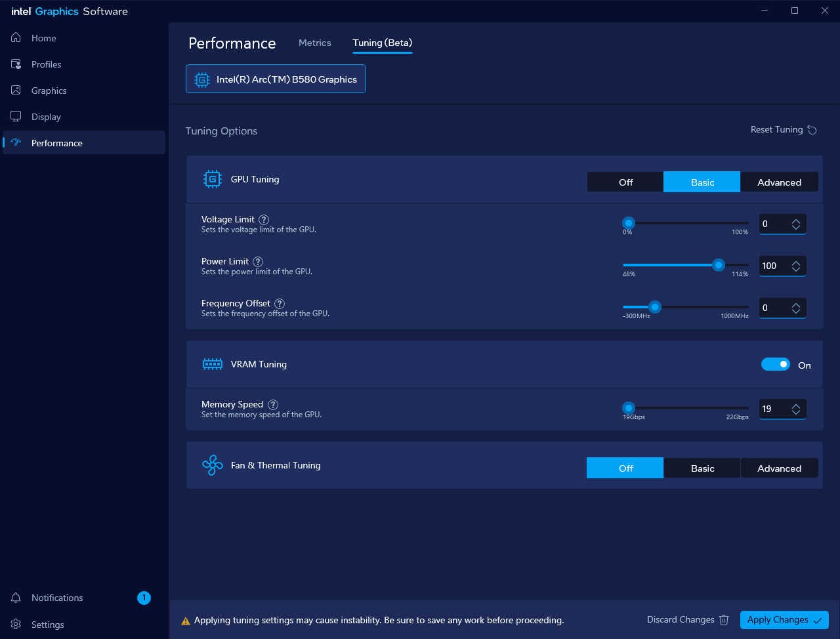Set Fan & Thermal Tuning to Basic
This screenshot has height=639, width=840.
(702, 468)
